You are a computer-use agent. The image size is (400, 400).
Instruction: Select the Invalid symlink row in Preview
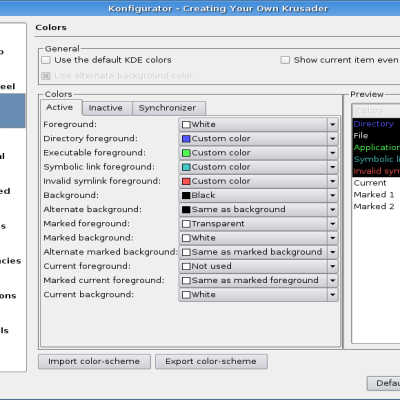(376, 171)
